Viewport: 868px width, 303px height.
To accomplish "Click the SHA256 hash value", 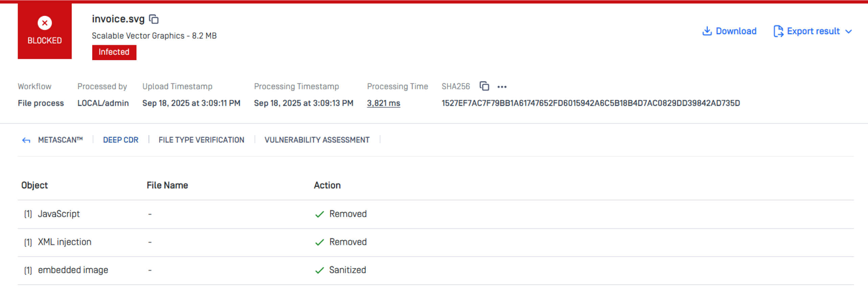I will click(590, 103).
